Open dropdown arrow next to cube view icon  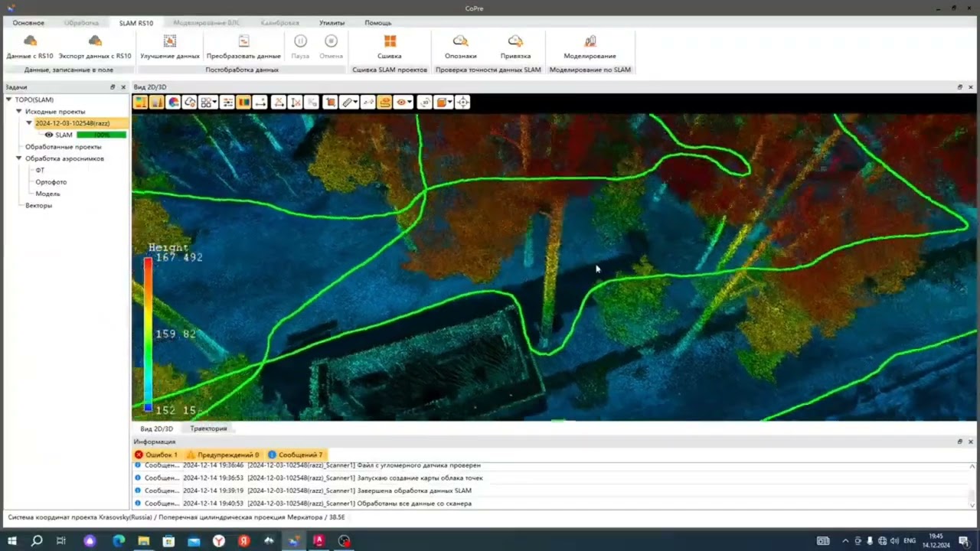coord(450,102)
